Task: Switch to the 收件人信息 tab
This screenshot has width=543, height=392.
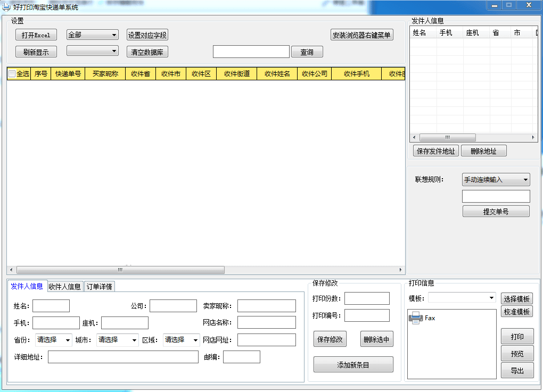Action: click(x=64, y=287)
